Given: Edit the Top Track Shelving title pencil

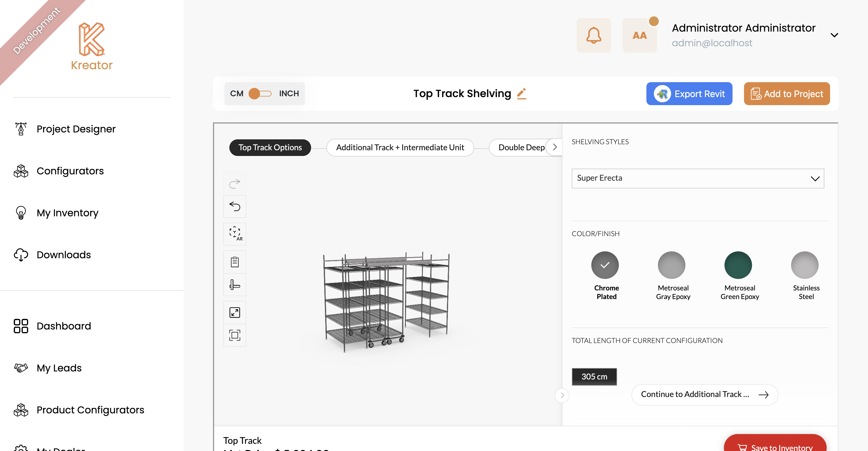Looking at the screenshot, I should click(521, 93).
